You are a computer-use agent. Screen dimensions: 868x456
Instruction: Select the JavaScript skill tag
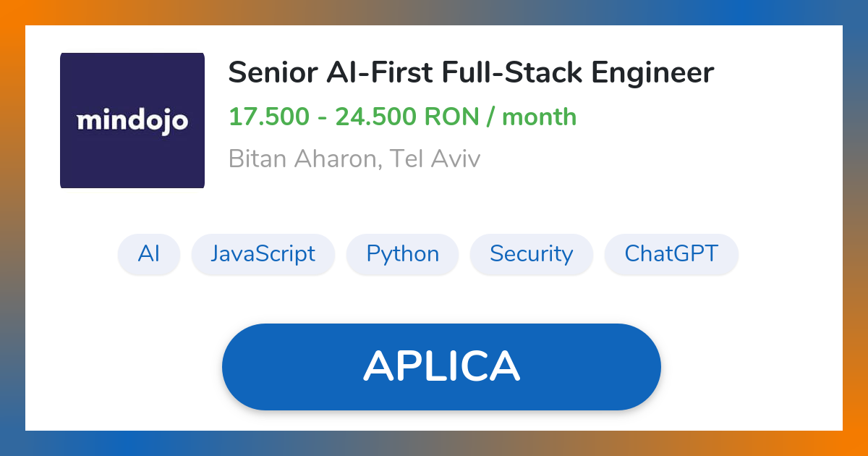[263, 254]
